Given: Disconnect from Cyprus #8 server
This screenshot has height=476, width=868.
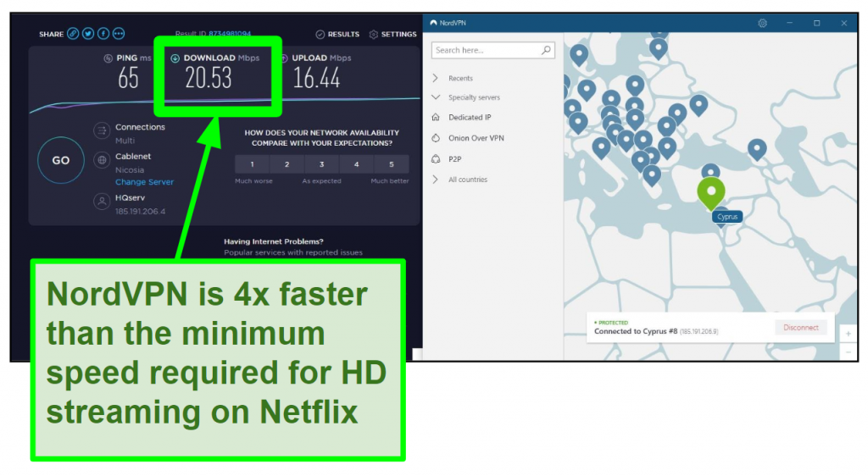Looking at the screenshot, I should point(800,327).
